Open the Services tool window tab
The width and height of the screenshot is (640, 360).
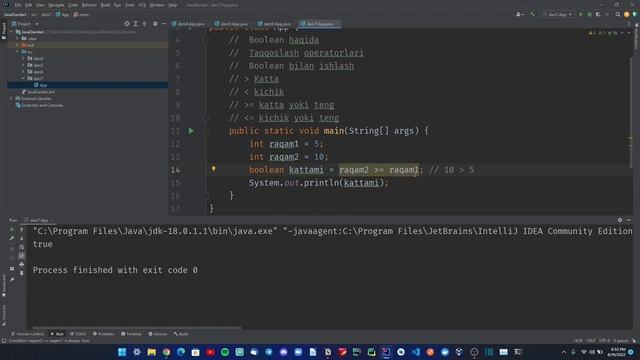158,334
